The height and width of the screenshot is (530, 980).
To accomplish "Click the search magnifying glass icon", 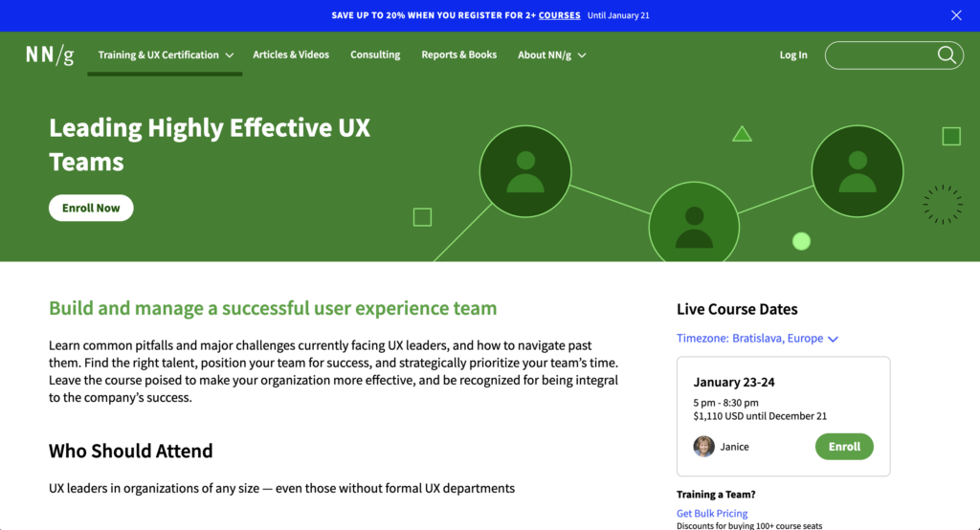I will coord(947,55).
